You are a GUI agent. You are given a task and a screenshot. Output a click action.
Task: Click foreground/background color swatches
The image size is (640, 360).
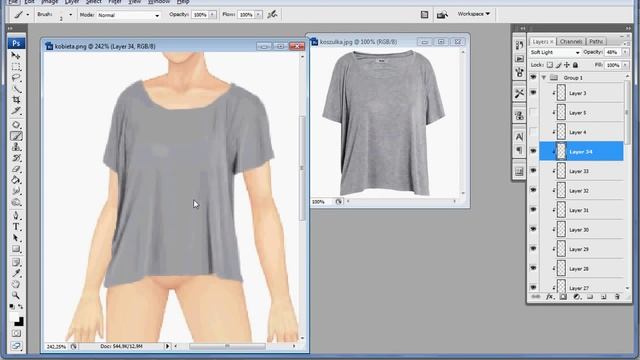[x=17, y=320]
